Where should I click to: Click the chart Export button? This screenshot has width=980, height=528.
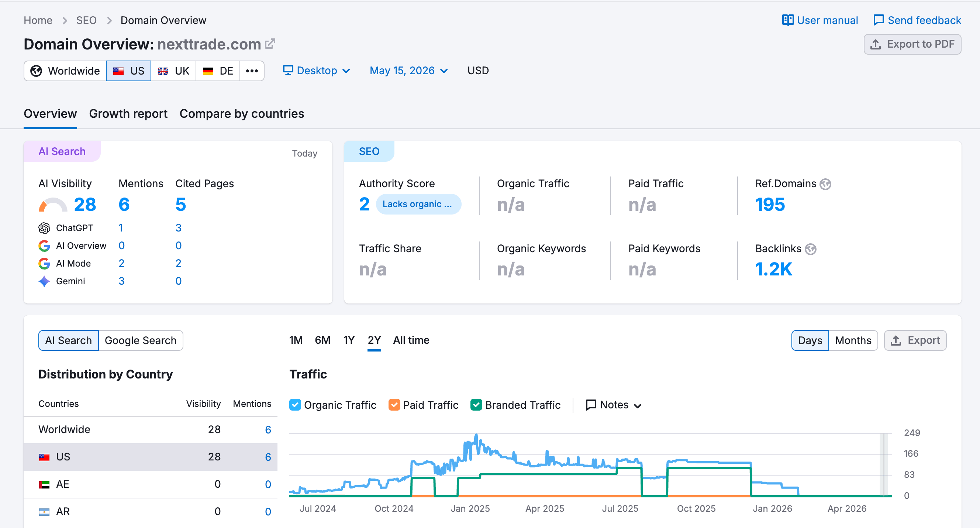pyautogui.click(x=915, y=340)
